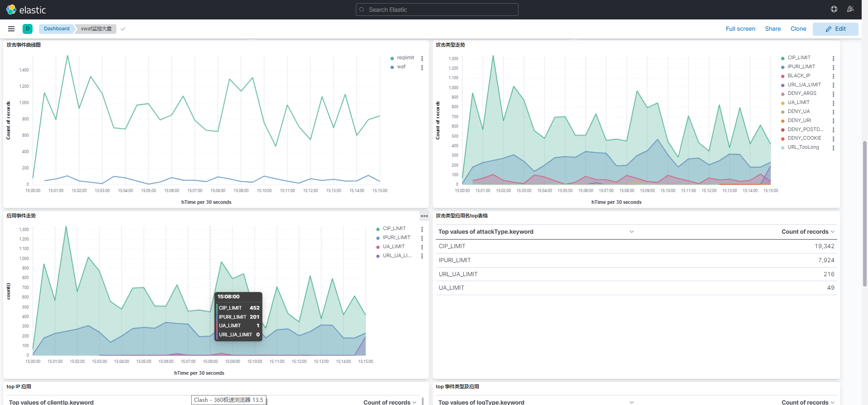868x405 pixels.
Task: Toggle DENY_ARGS series label in legend
Action: pyautogui.click(x=802, y=93)
